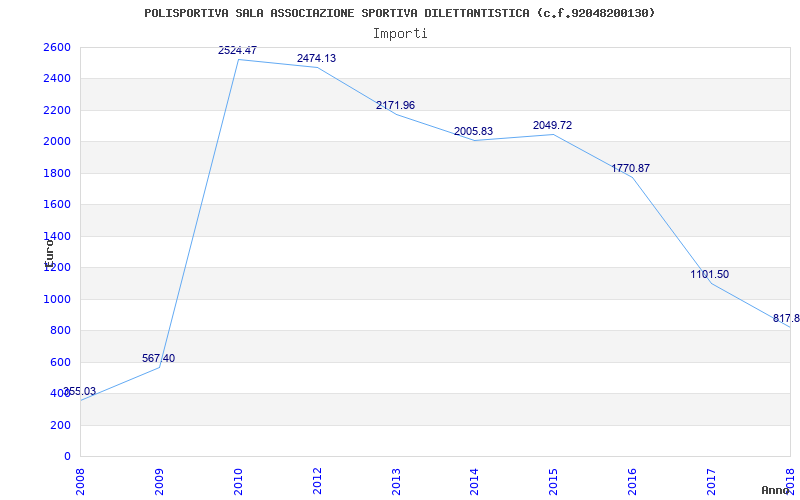Click x-axis year 2014

(x=475, y=482)
